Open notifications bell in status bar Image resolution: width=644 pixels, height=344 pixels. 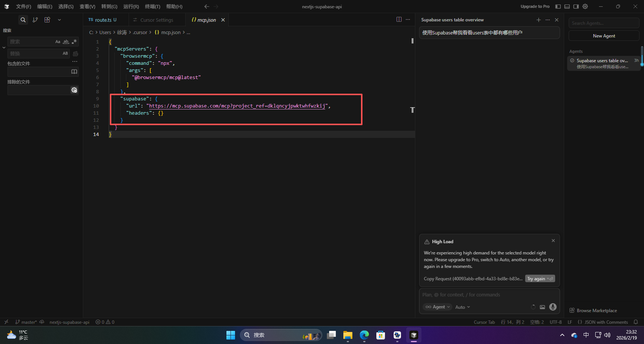(635, 322)
